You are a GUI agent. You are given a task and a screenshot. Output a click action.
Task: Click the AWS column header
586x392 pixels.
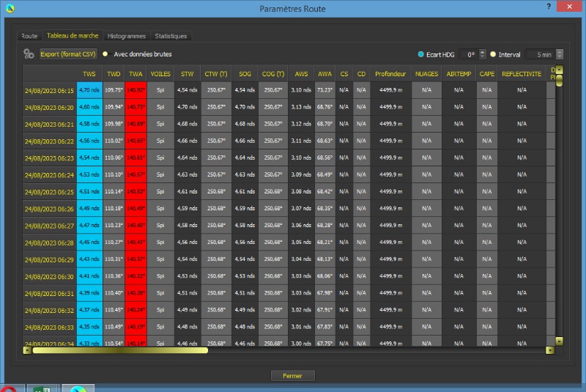click(x=301, y=73)
